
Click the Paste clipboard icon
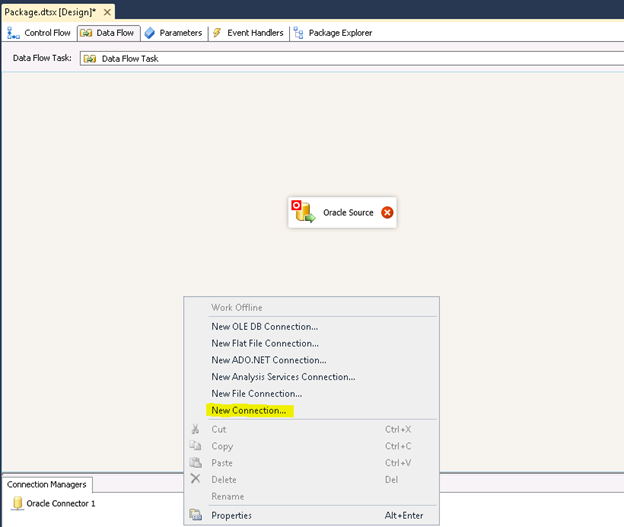click(195, 462)
